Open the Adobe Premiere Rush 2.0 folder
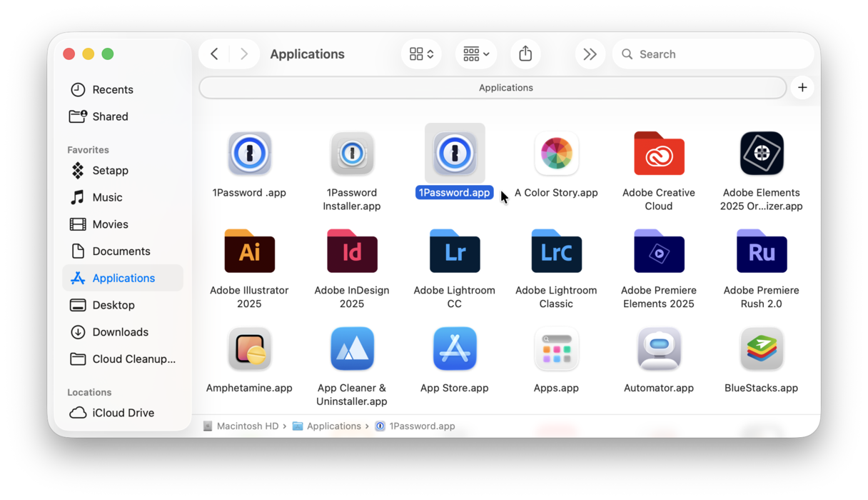The height and width of the screenshot is (500, 868). (x=762, y=251)
